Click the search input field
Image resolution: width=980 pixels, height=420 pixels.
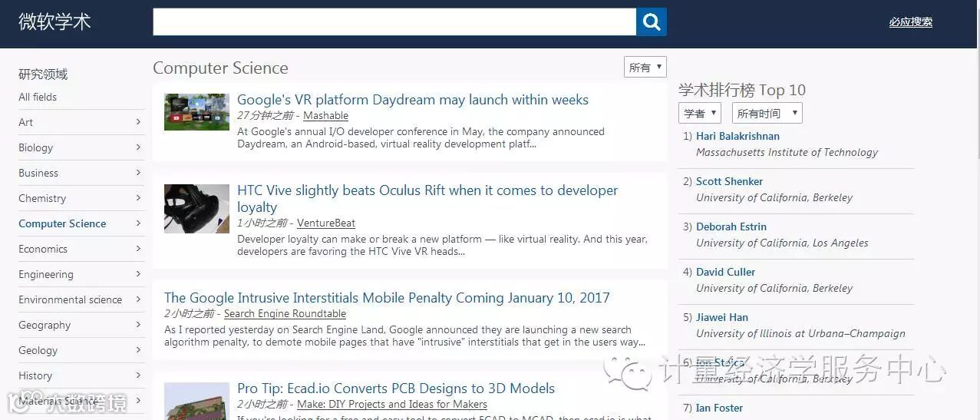click(394, 21)
